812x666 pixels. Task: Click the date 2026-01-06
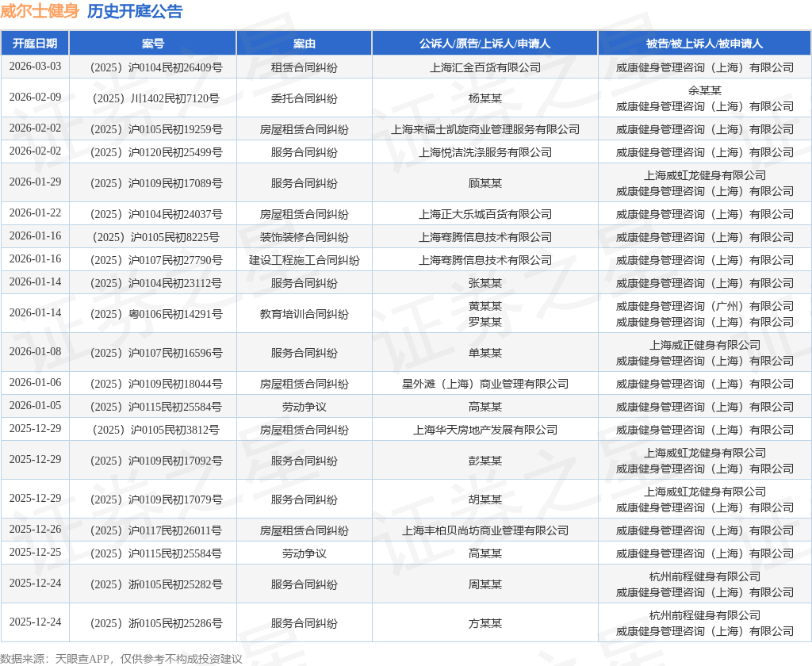pyautogui.click(x=35, y=382)
